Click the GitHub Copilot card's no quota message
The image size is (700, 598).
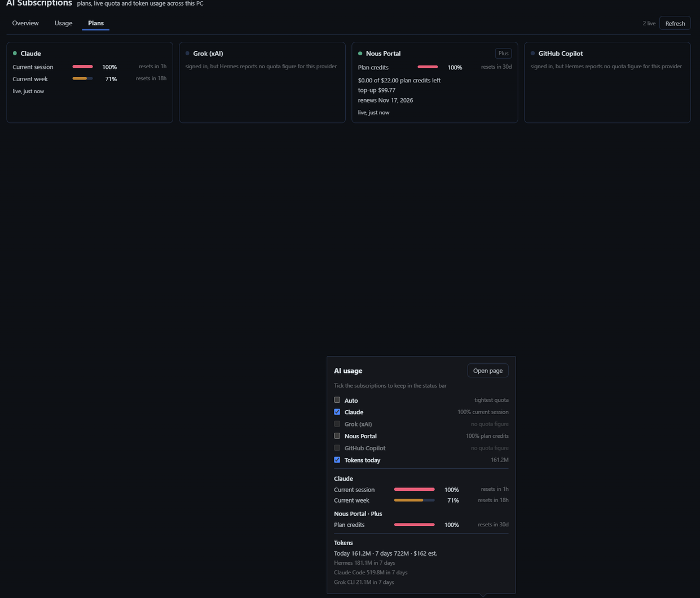tap(606, 67)
